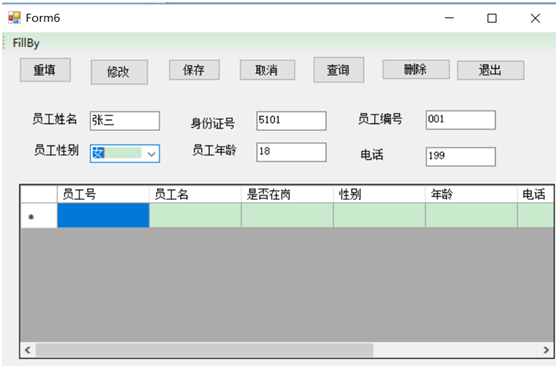This screenshot has height=368, width=558.
Task: Select the 电话 column header in grid
Action: coord(536,194)
